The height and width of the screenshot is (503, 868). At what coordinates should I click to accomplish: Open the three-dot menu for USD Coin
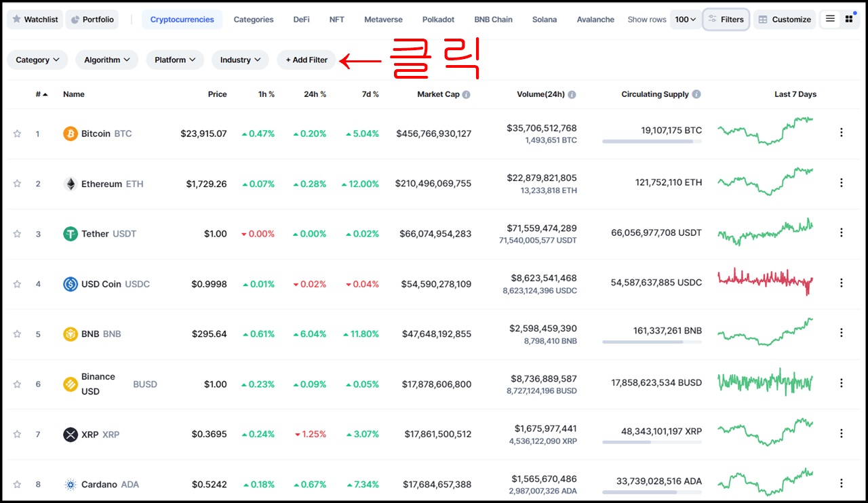[x=842, y=283]
